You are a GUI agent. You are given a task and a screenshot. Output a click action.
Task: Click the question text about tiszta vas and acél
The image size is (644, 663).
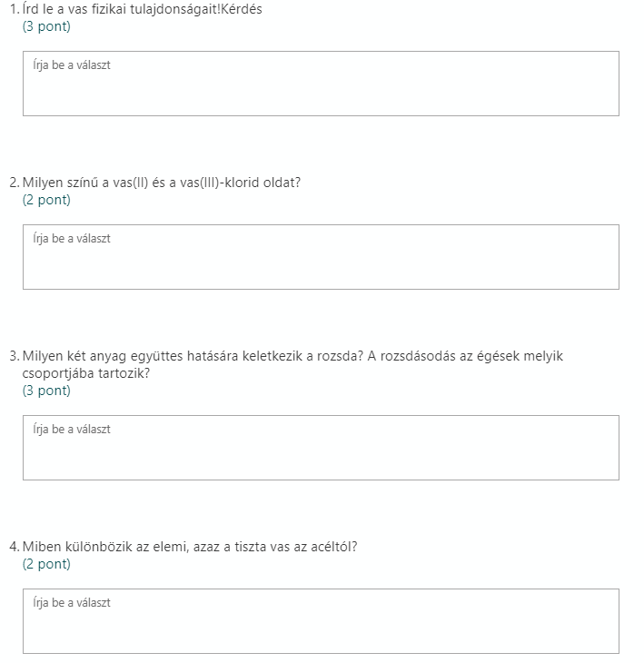pos(194,547)
